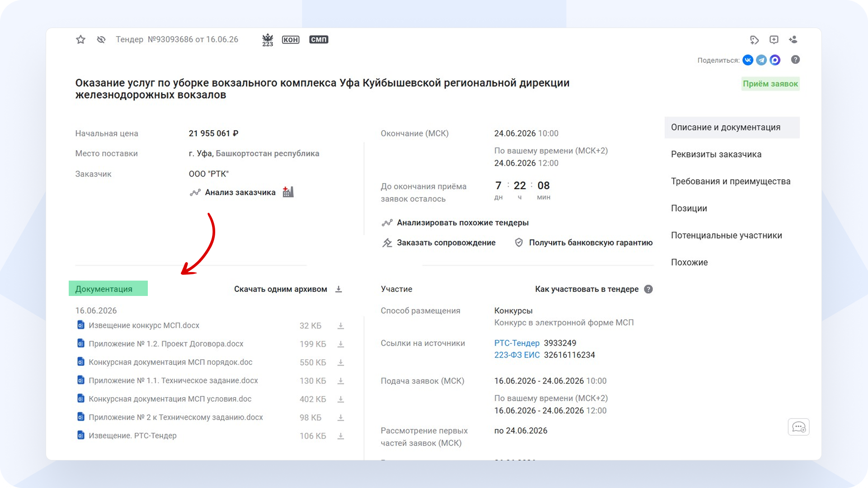The width and height of the screenshot is (868, 488).
Task: Add a note with the comment-plus icon
Action: point(774,40)
